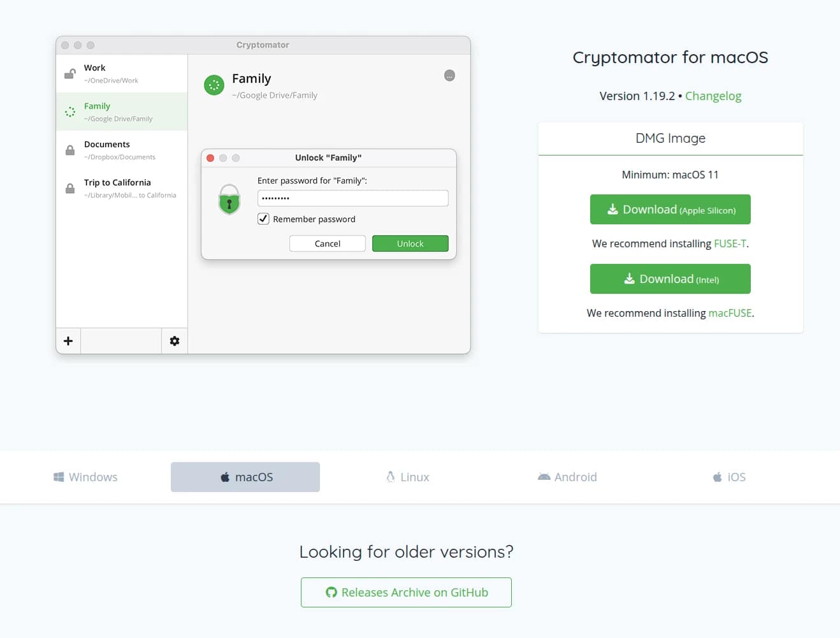Uncheck the Remember password checkbox
840x638 pixels.
263,219
